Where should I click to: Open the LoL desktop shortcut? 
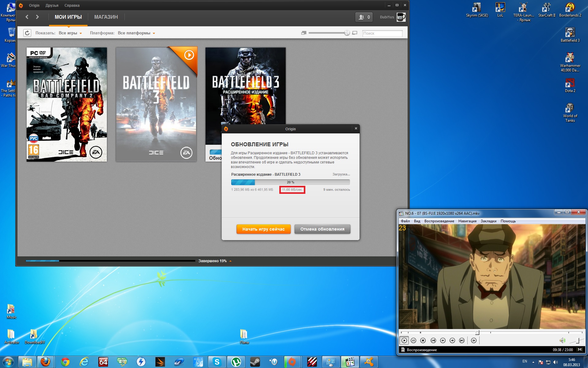click(500, 10)
